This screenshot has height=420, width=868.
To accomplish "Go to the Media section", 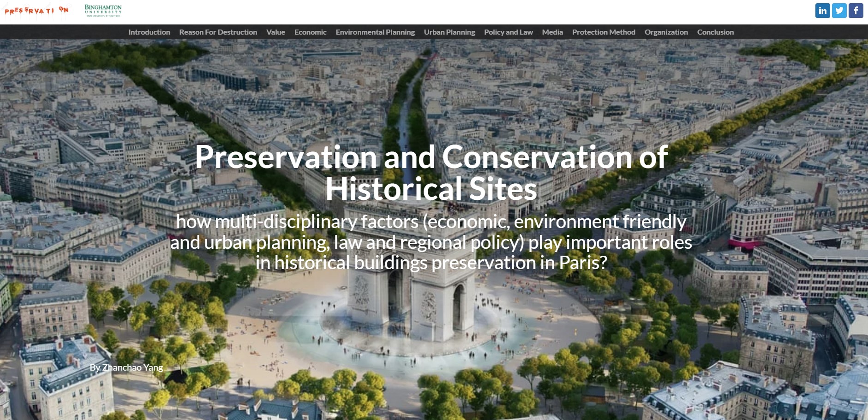I will click(552, 32).
